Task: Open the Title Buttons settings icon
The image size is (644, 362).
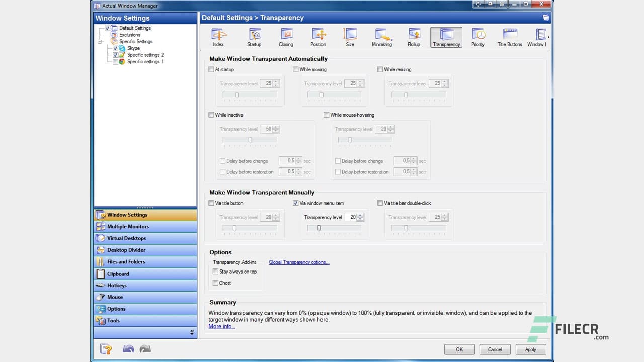Action: coord(509,35)
